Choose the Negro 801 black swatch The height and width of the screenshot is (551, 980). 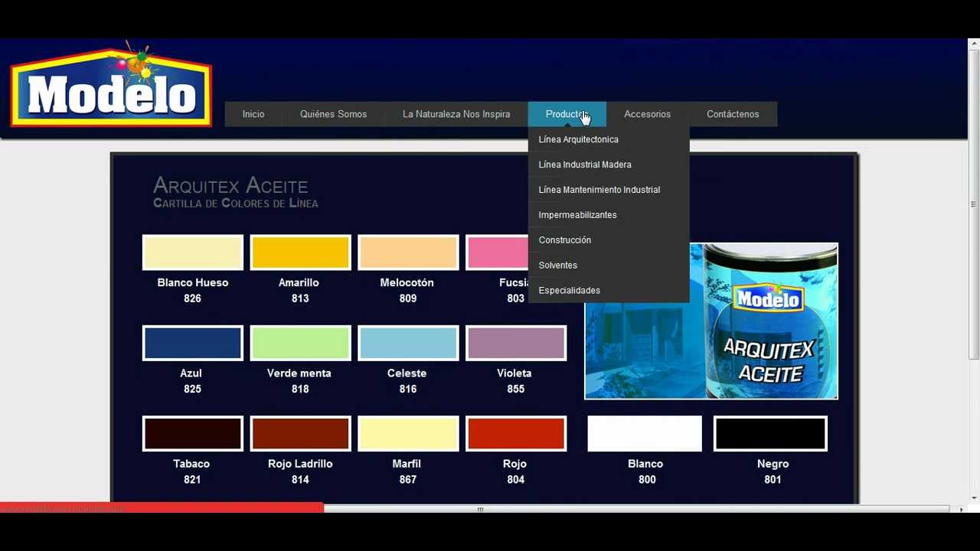[x=770, y=434]
